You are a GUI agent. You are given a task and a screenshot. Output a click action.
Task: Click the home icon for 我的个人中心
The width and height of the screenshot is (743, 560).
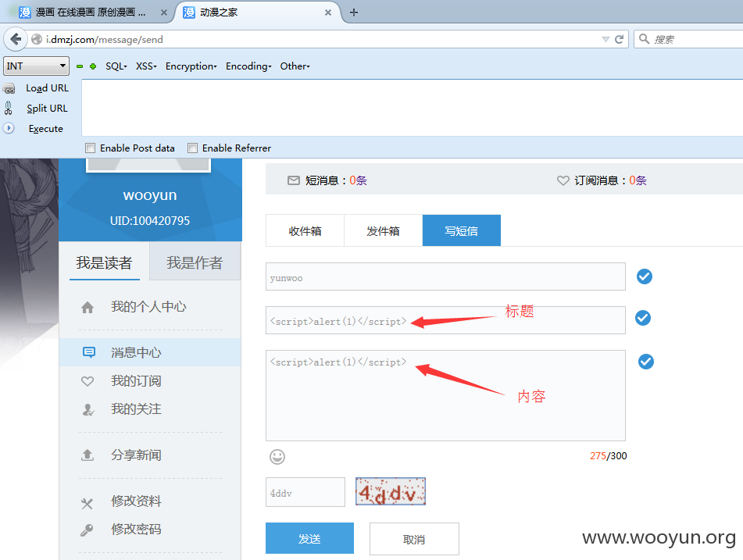point(88,308)
